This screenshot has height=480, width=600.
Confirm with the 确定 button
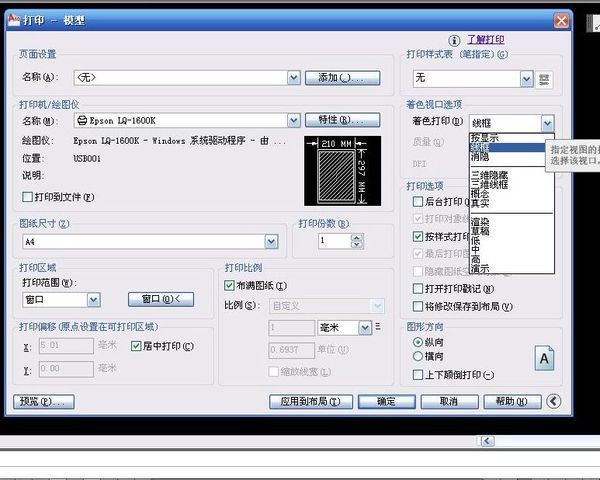(386, 402)
